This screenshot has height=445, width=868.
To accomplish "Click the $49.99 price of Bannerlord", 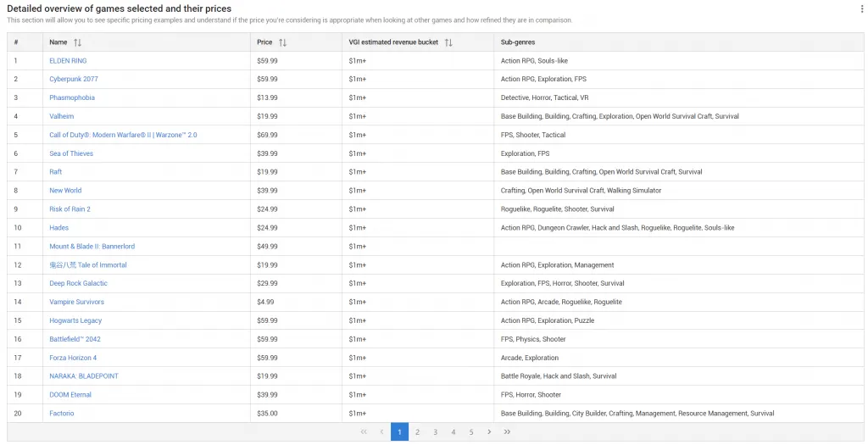I will [267, 247].
